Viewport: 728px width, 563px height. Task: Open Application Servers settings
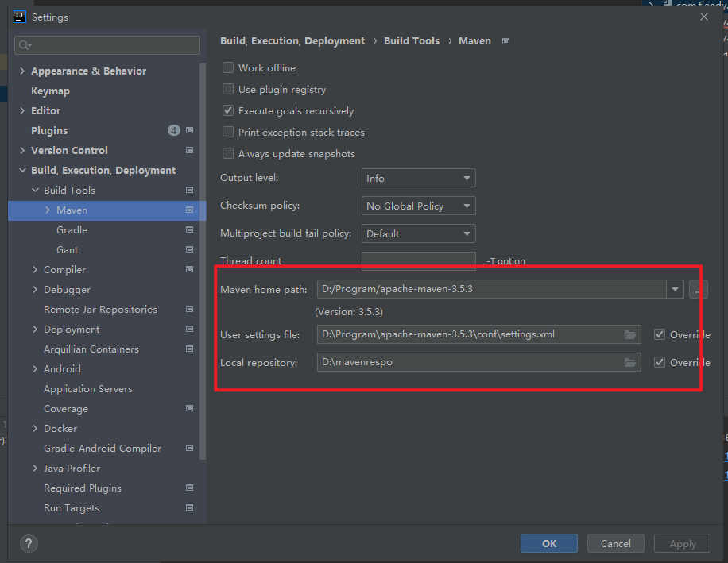(88, 388)
